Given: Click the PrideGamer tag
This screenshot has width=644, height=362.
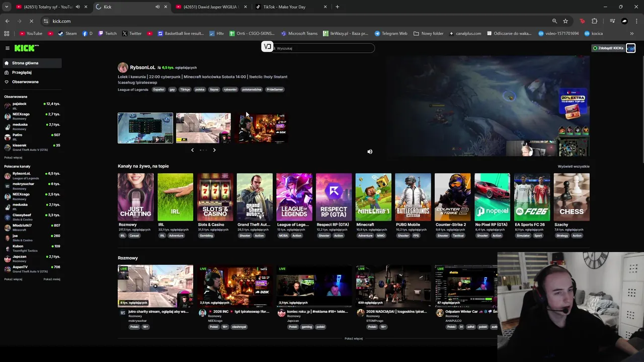Looking at the screenshot, I should click(275, 89).
